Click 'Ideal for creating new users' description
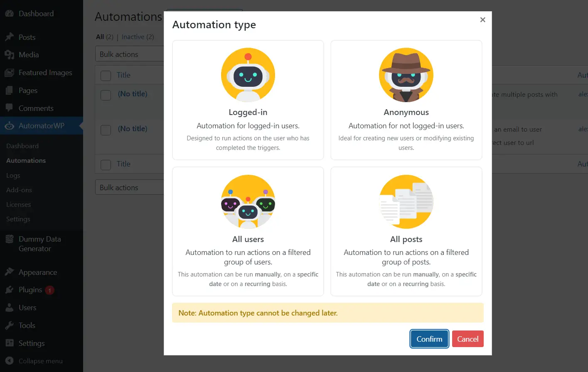The height and width of the screenshot is (372, 588). (406, 143)
